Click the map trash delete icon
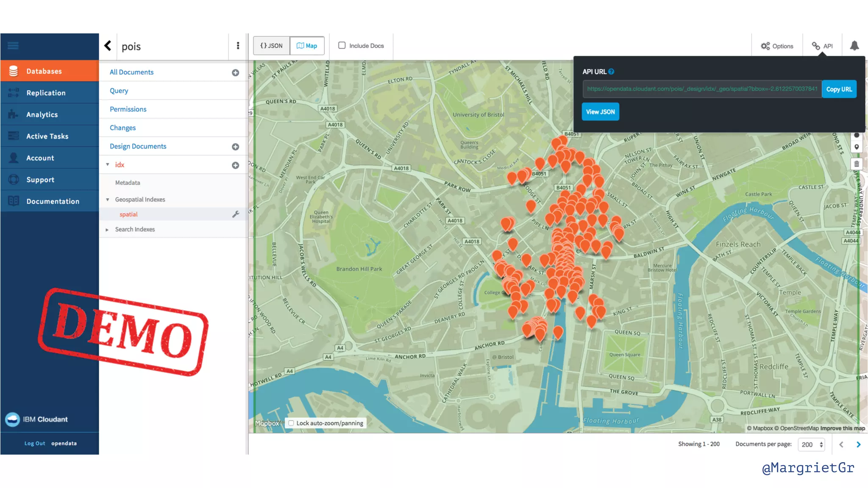Viewport: 868px width, 488px height. (856, 164)
